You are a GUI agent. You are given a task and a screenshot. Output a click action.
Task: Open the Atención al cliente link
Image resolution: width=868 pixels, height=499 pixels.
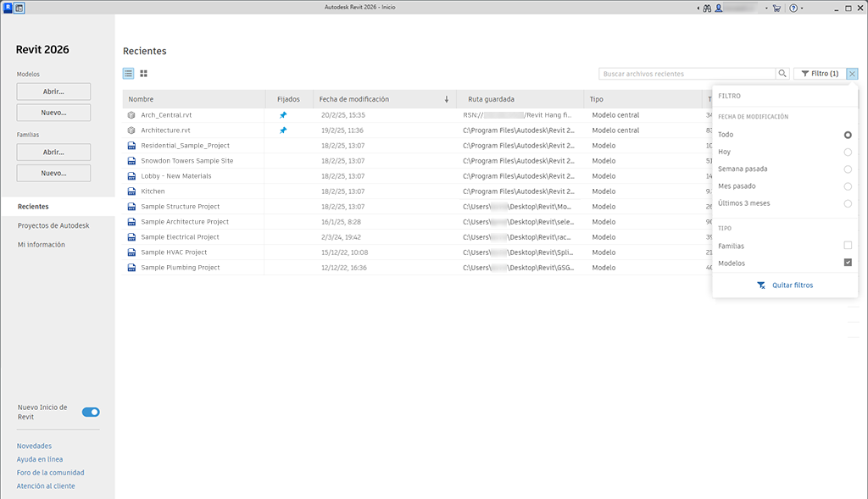click(46, 485)
